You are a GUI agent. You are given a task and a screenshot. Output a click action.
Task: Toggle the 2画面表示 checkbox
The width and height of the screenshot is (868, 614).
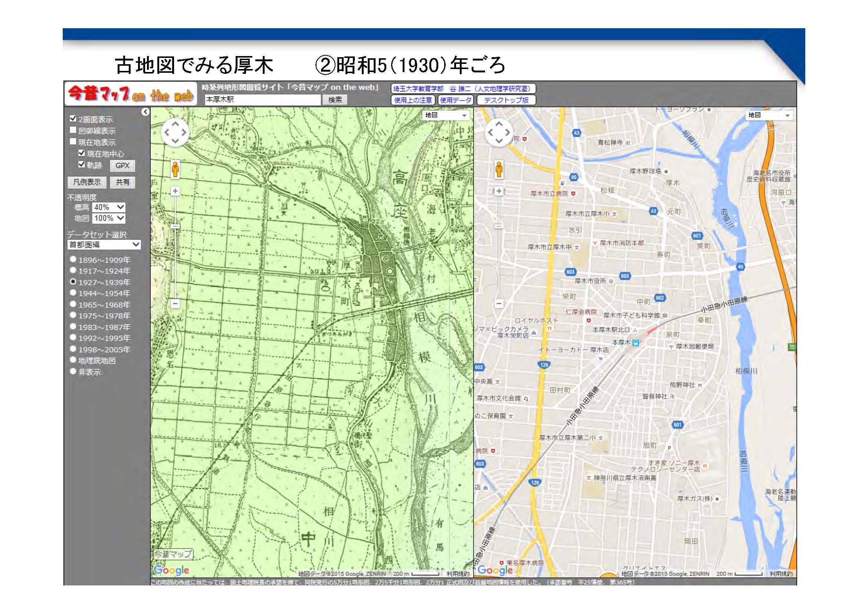[x=73, y=118]
